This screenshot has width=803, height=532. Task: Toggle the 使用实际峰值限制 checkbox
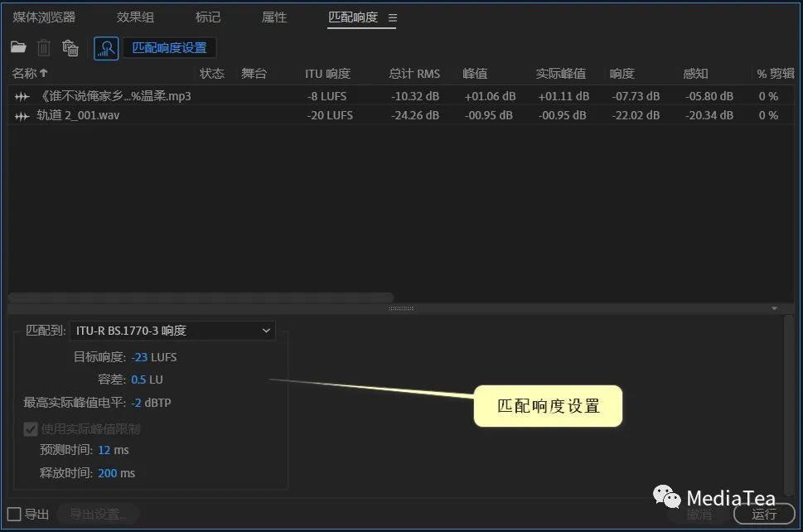[30, 429]
